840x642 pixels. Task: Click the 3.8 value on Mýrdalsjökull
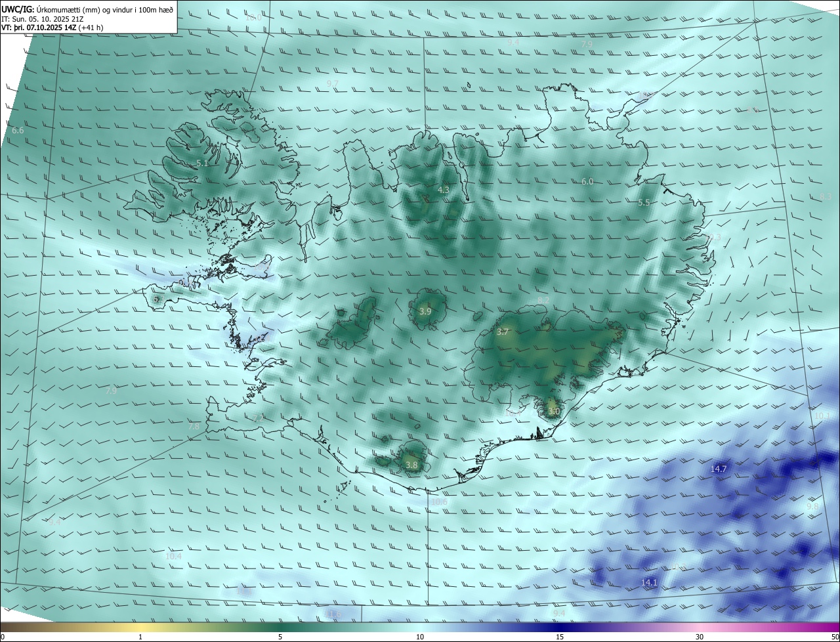411,465
